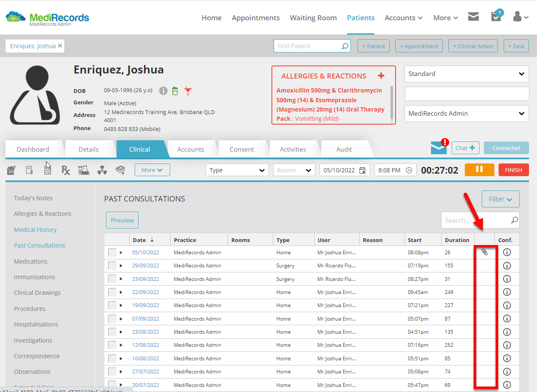Open the Rooms dropdown
This screenshot has width=537, height=392.
click(294, 170)
